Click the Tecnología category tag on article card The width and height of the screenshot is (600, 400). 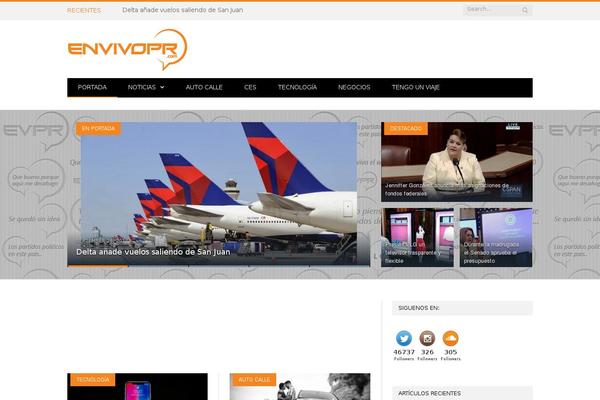click(x=93, y=380)
